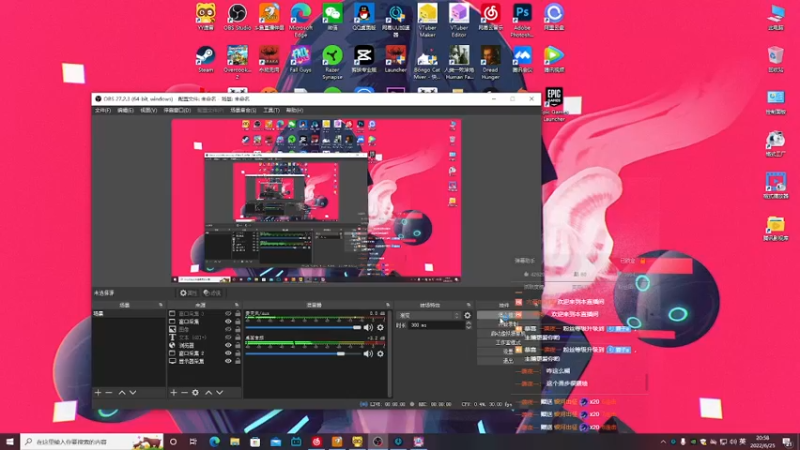Open the Overcooked 2 desktop shortcut
800x450 pixels.
coord(237,62)
